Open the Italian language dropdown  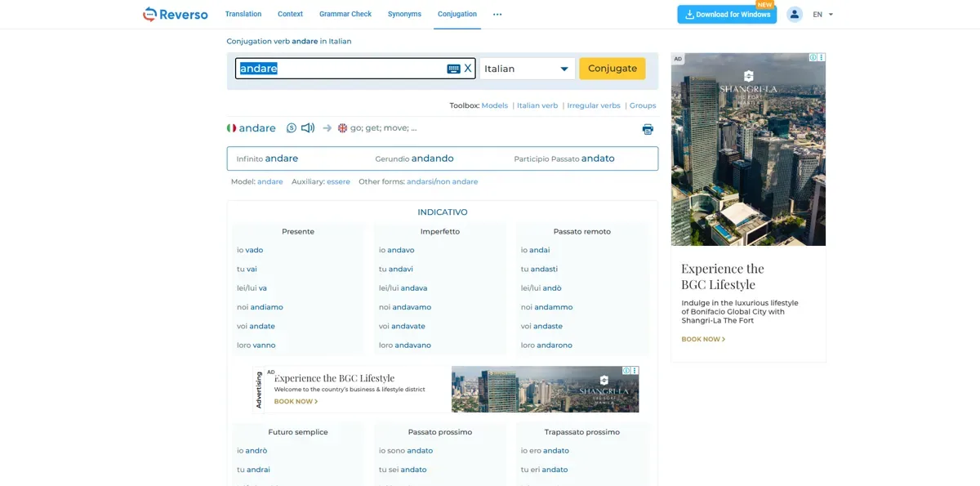tap(527, 69)
